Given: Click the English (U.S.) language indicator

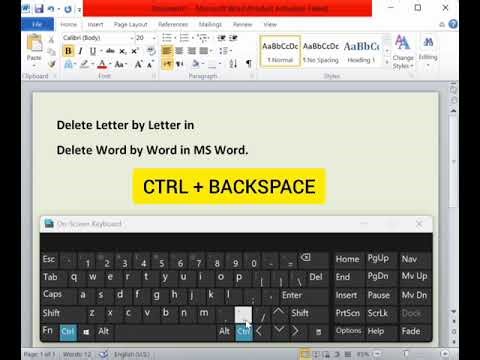Looking at the screenshot, I should click(x=132, y=354).
